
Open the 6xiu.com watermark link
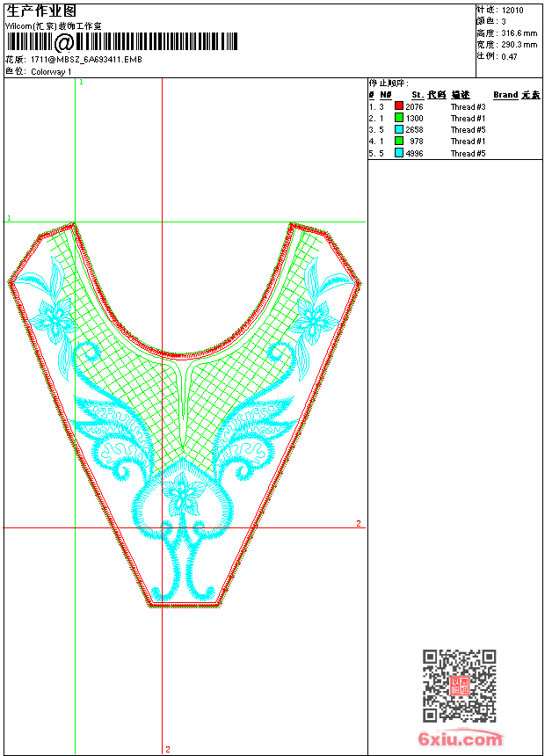point(460,739)
